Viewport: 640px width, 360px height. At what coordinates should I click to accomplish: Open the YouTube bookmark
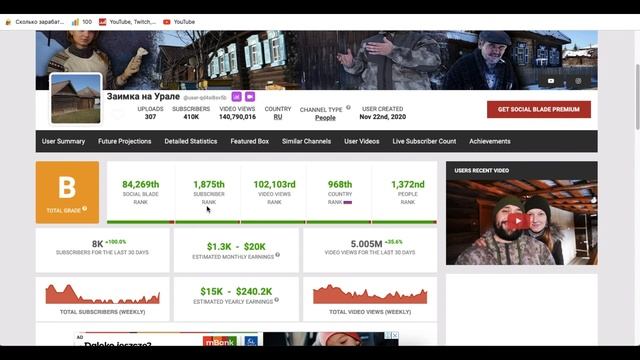[179, 22]
